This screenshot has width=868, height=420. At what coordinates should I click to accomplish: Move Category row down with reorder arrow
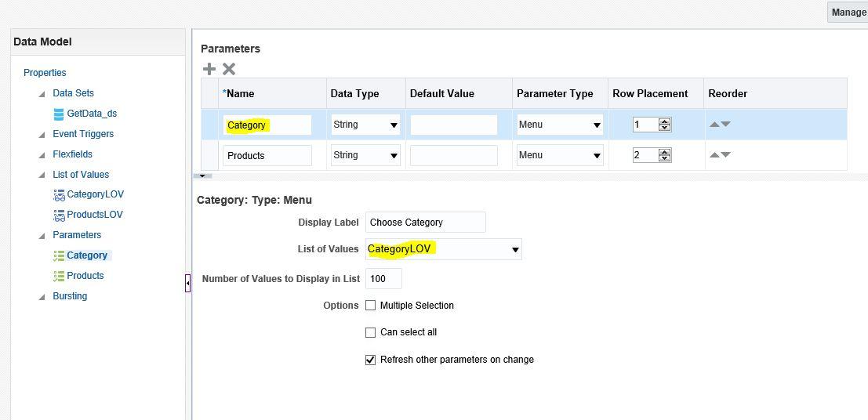[726, 125]
